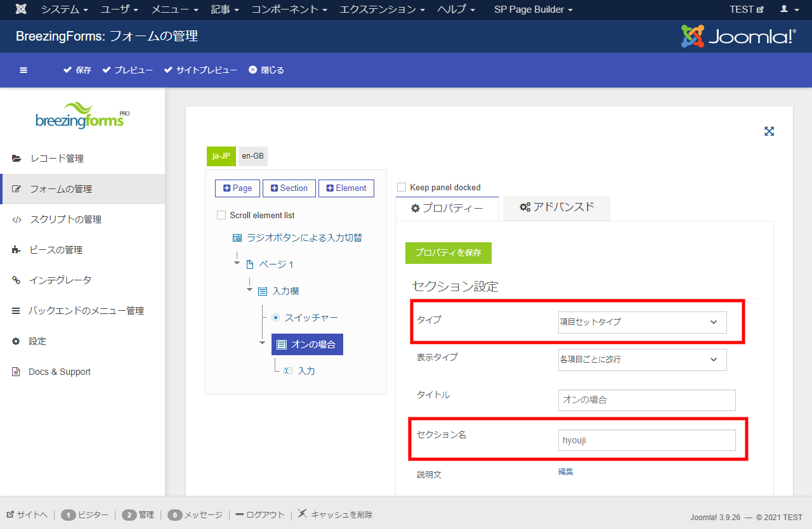
Task: Toggle the hamburger sidebar menu icon
Action: pyautogui.click(x=23, y=70)
